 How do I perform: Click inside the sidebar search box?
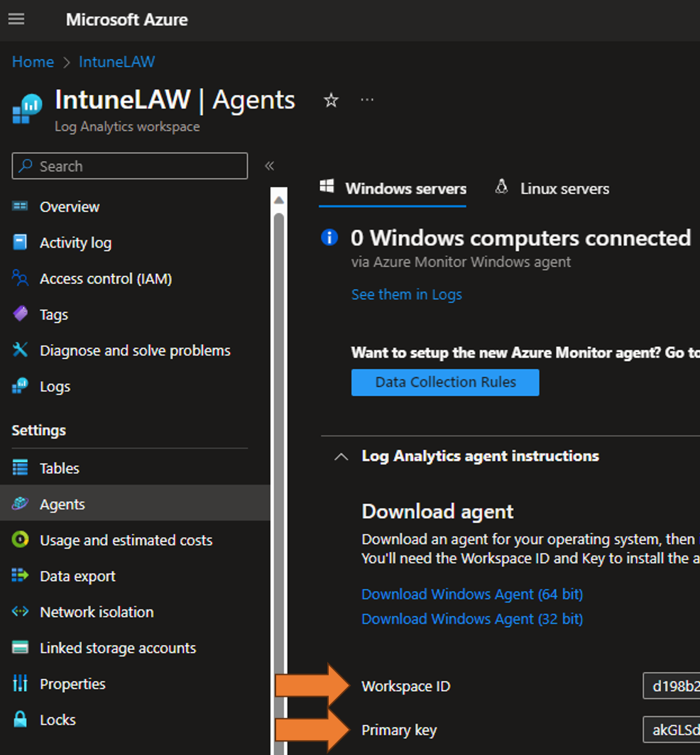click(130, 165)
